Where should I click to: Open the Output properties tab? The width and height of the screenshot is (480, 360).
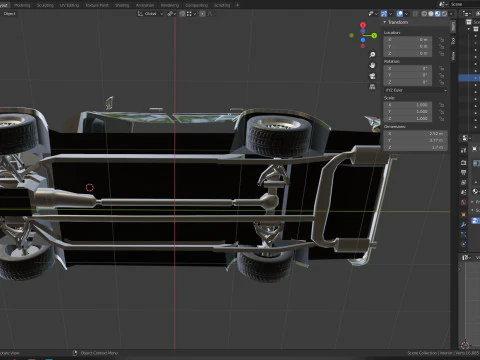pos(464,172)
